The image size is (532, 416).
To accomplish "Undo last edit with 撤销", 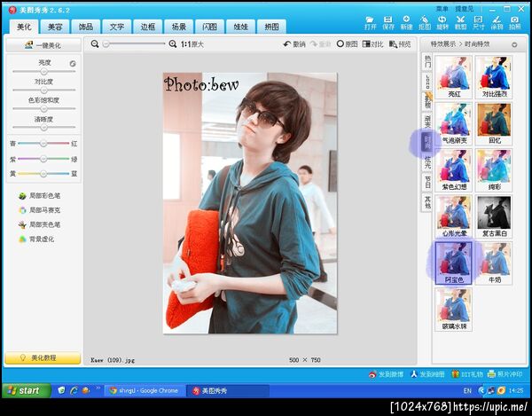I will [x=294, y=44].
